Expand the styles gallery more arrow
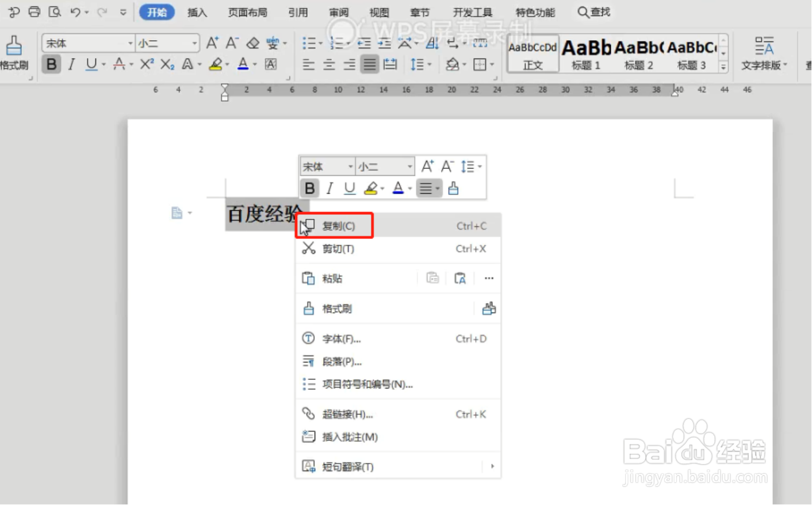The height and width of the screenshot is (505, 812). [x=723, y=66]
